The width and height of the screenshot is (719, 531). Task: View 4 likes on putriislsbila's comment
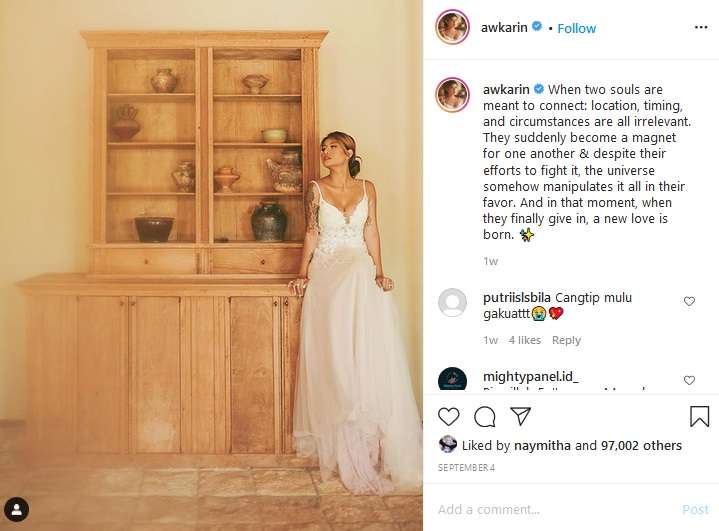tap(525, 340)
